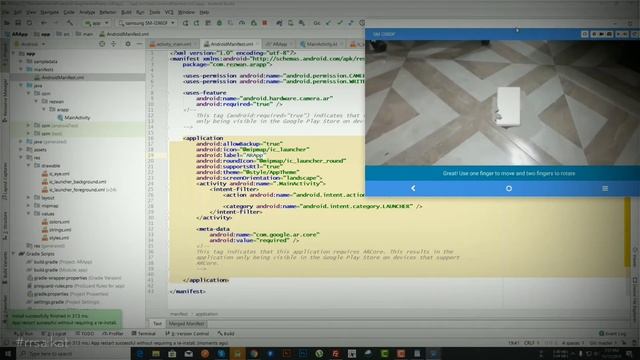The height and width of the screenshot is (360, 640).
Task: Open the samsung SM device selector dropdown
Action: 147,23
